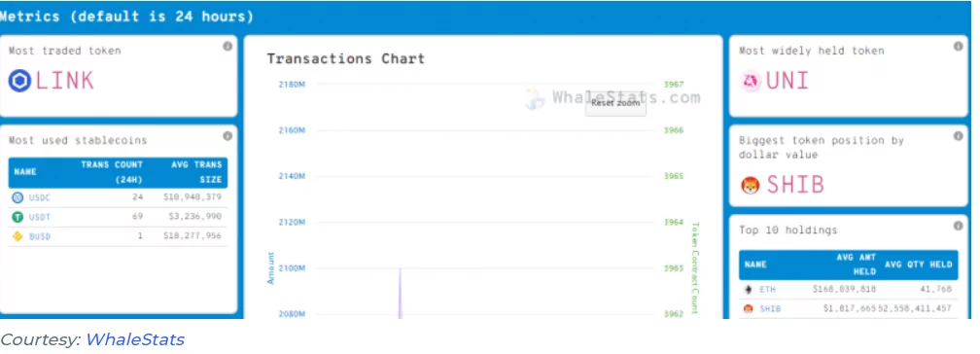Sort by TRANS COUNT (24H) column header
Screen dimensions: 980x354
[112, 172]
